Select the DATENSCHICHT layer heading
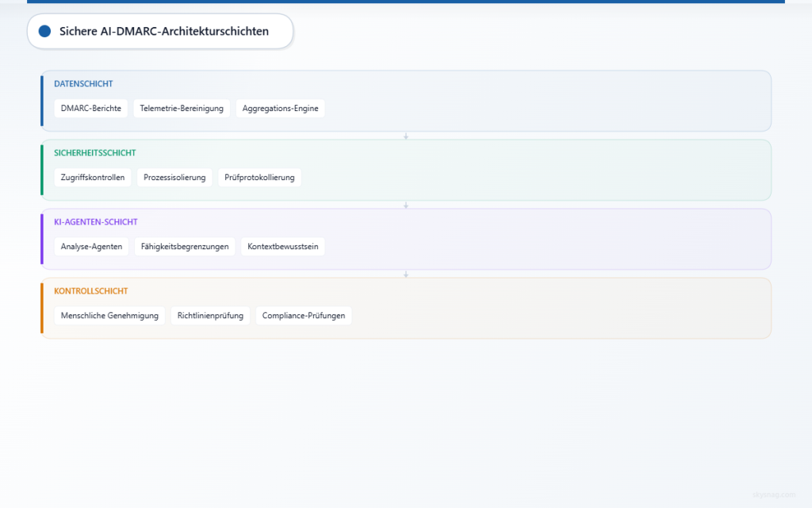812x508 pixels. point(83,83)
